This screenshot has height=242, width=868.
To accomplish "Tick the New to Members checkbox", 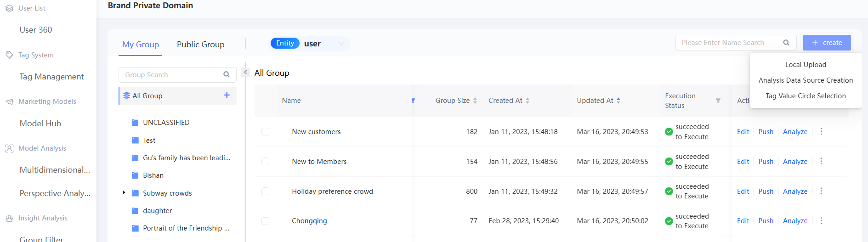I will (x=265, y=162).
